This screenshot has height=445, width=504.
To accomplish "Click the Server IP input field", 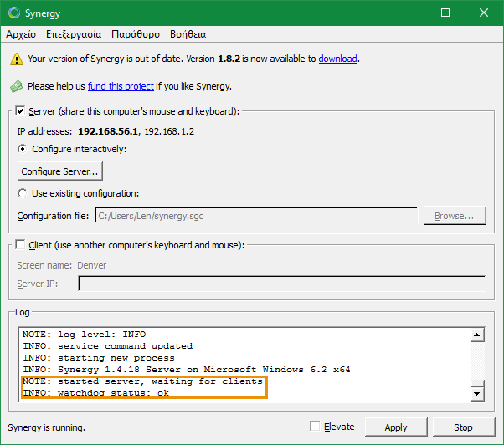I will [282, 284].
